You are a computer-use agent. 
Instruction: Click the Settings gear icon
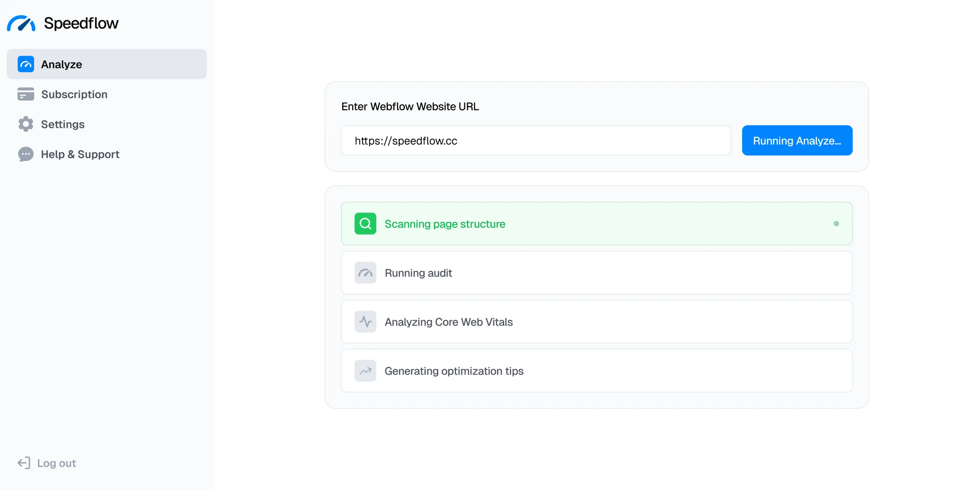tap(25, 124)
